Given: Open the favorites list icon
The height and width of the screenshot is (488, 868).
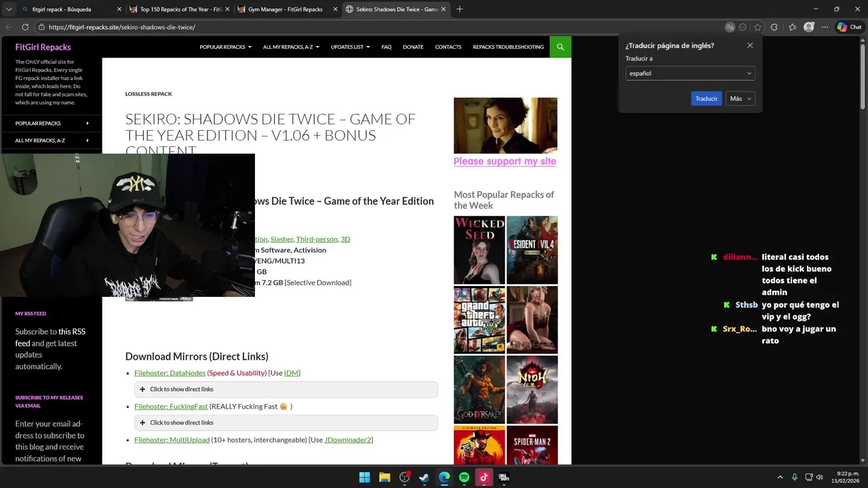Looking at the screenshot, I should [792, 27].
